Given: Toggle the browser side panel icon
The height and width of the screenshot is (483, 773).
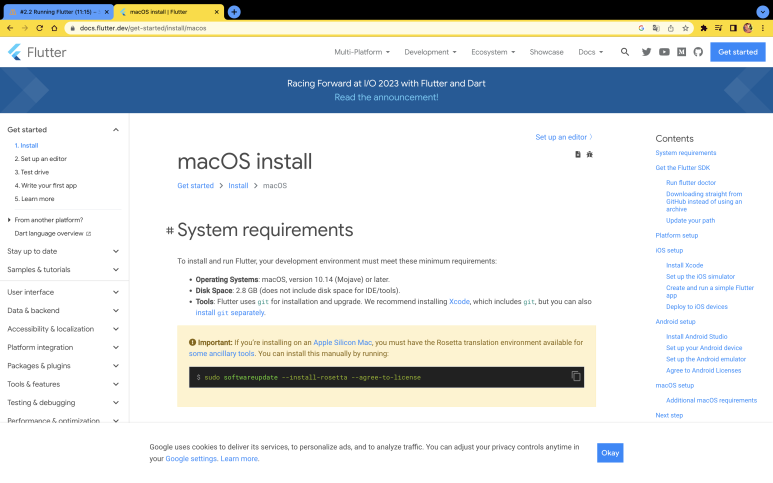Looking at the screenshot, I should (x=733, y=28).
